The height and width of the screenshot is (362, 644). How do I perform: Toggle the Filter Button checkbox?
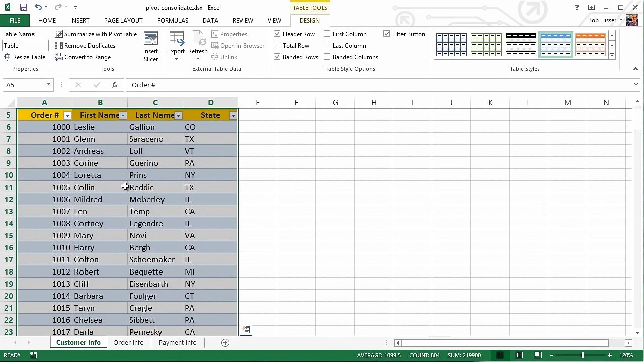pyautogui.click(x=387, y=34)
